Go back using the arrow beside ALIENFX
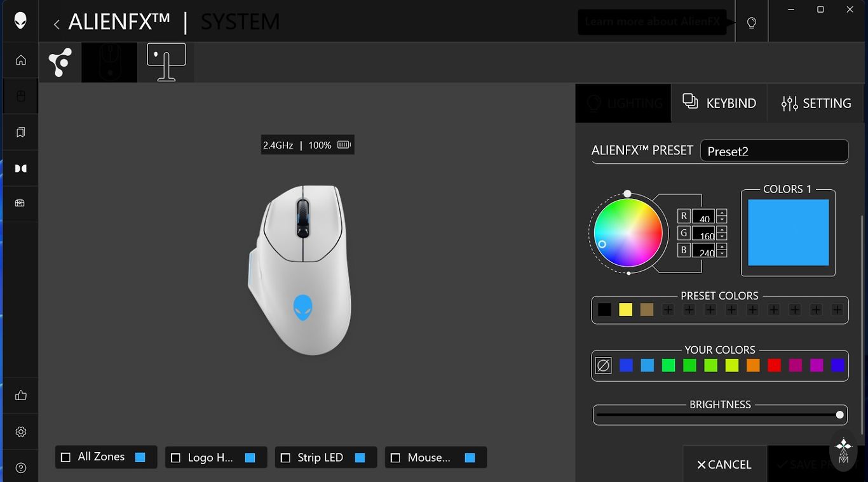The image size is (868, 482). point(57,24)
